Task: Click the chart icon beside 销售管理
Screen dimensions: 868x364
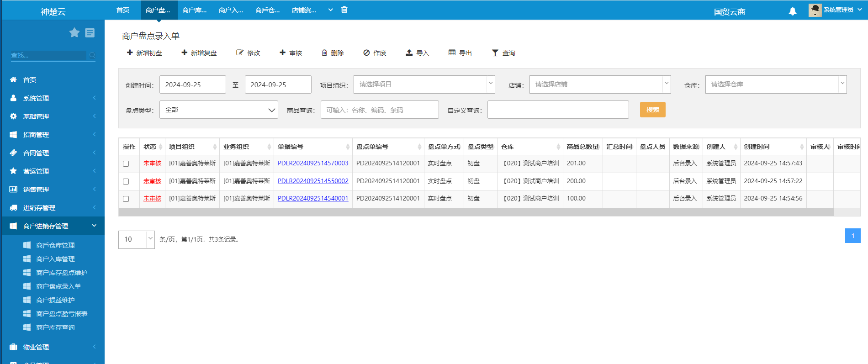Action: click(13, 189)
